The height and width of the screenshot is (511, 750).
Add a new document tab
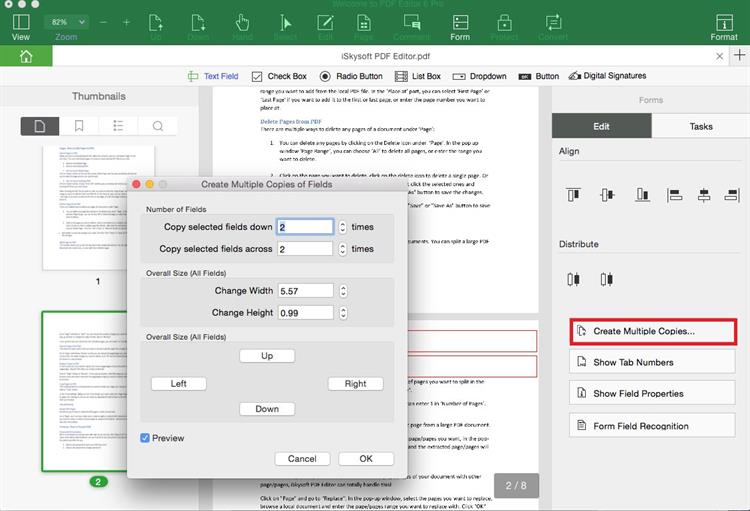pos(739,56)
